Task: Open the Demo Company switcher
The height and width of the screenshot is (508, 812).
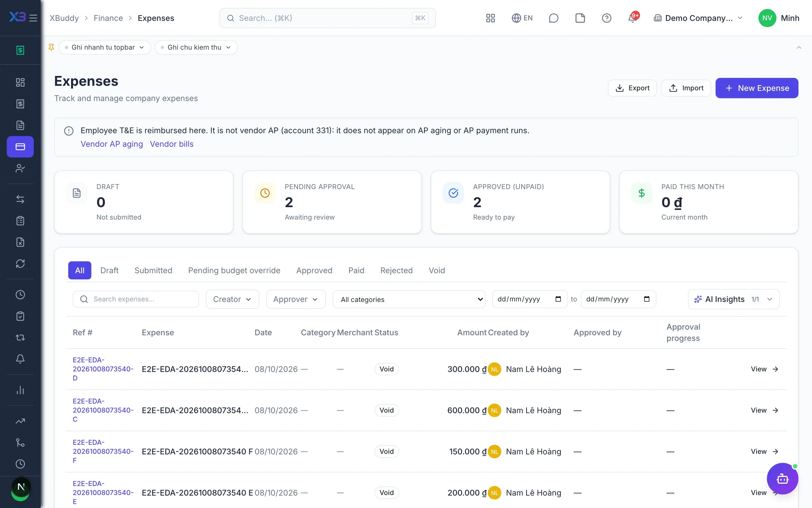Action: tap(698, 18)
